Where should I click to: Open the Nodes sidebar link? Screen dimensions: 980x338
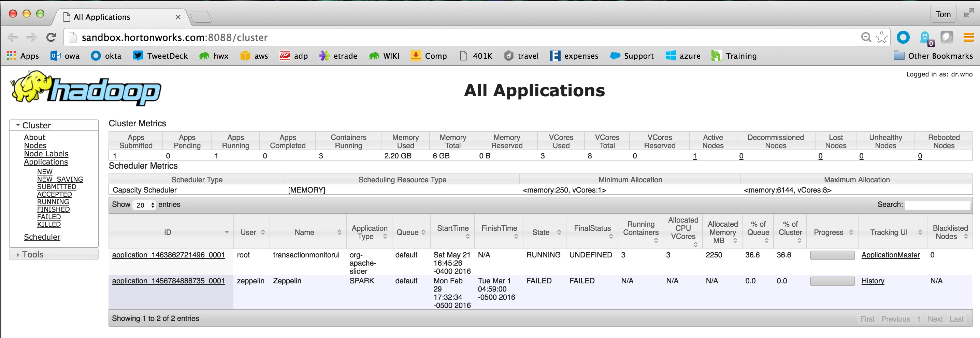pos(35,145)
